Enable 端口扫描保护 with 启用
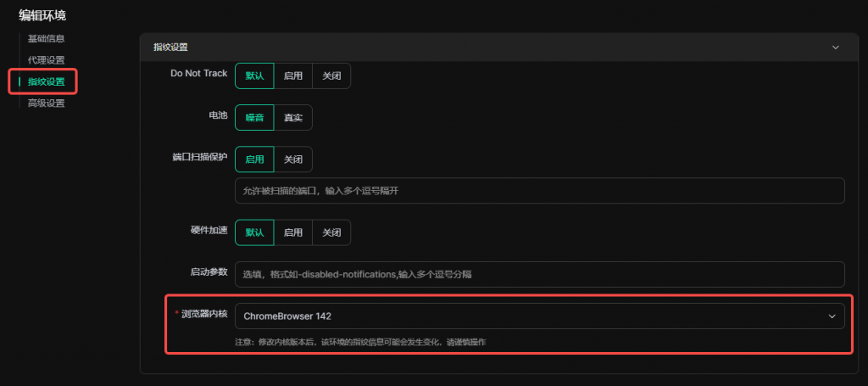 (x=254, y=159)
